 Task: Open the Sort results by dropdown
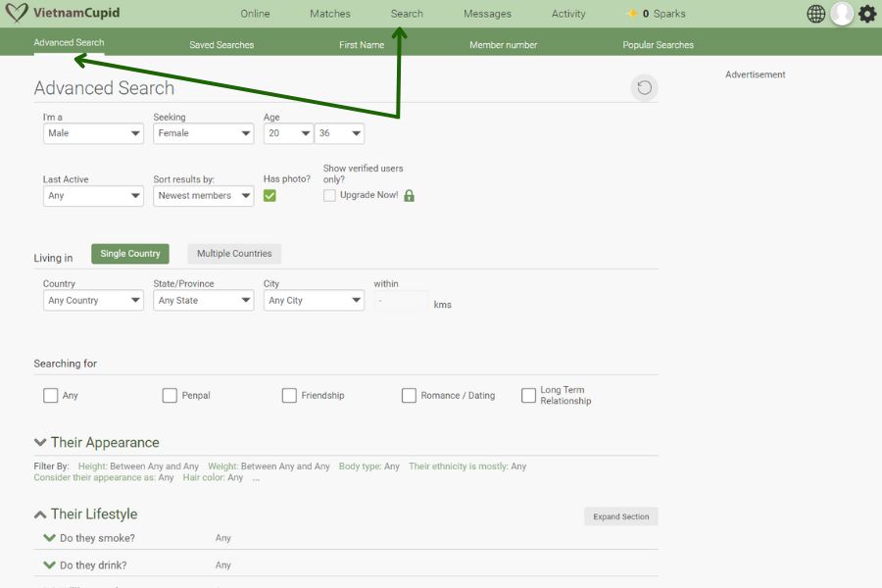(203, 196)
